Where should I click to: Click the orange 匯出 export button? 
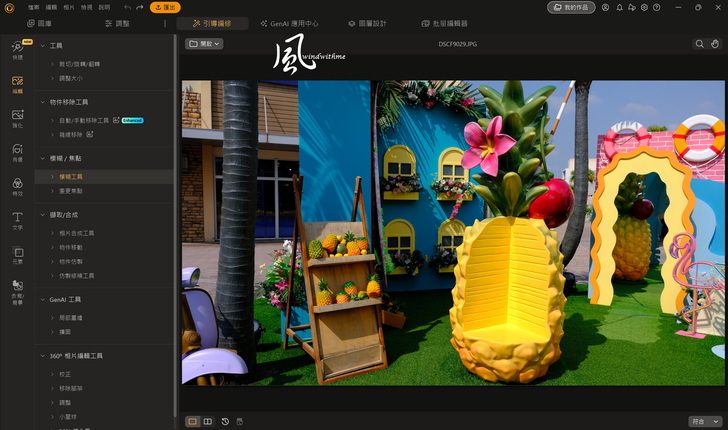tap(165, 7)
